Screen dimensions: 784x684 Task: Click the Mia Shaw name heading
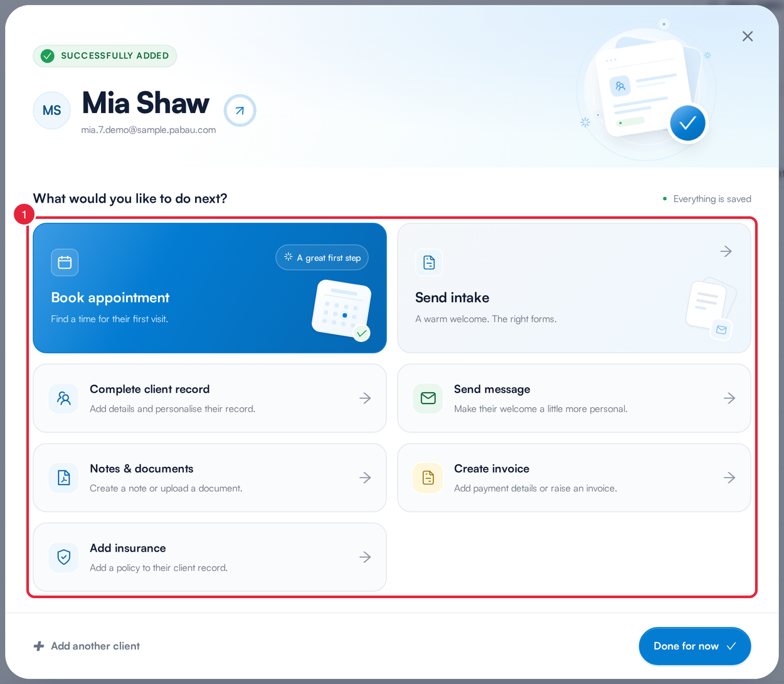(146, 103)
